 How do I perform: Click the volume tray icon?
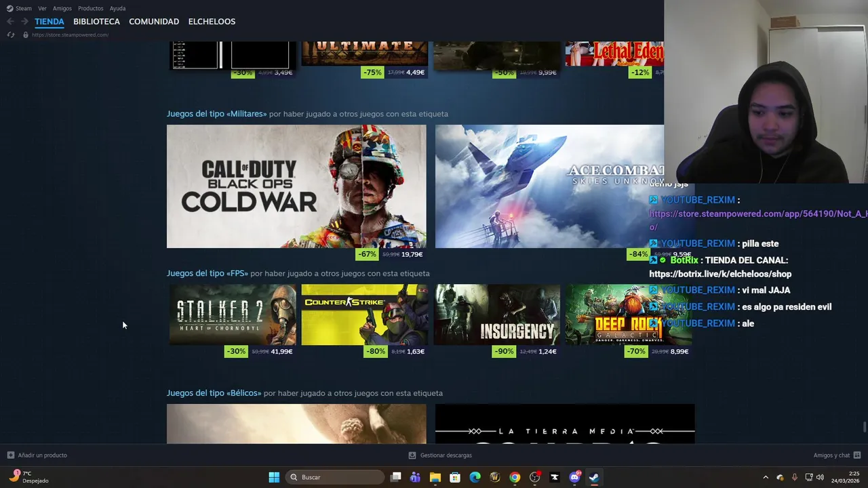(820, 477)
